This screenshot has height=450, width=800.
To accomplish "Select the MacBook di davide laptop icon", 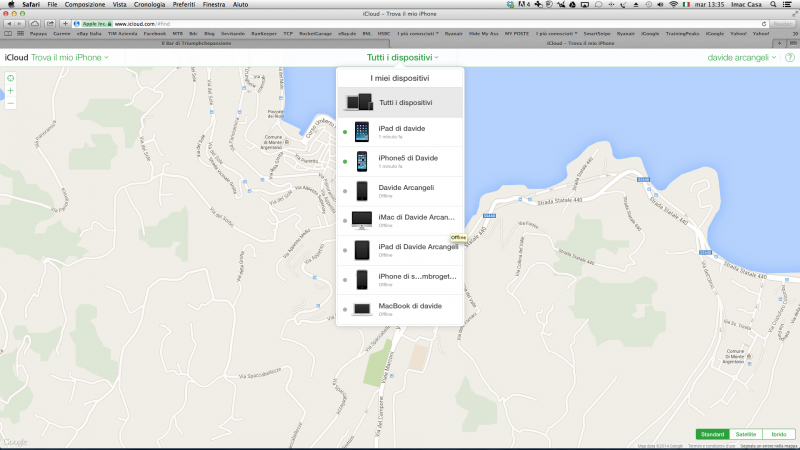I will coord(362,309).
